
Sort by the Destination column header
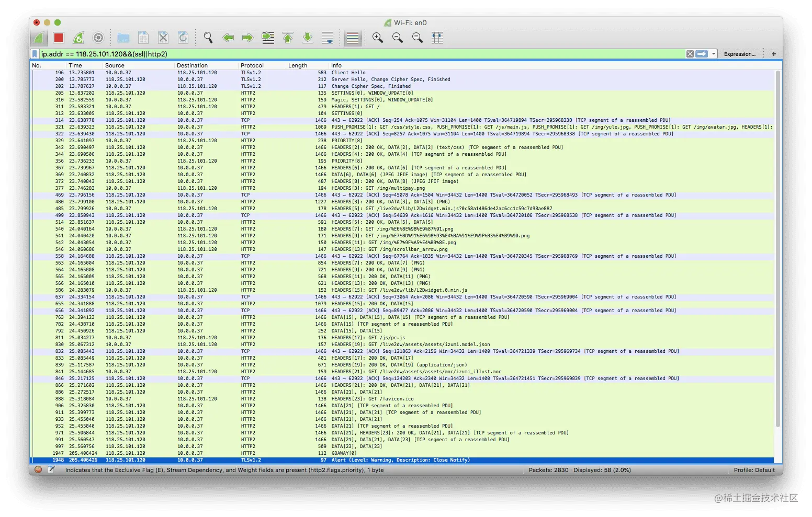tap(207, 65)
